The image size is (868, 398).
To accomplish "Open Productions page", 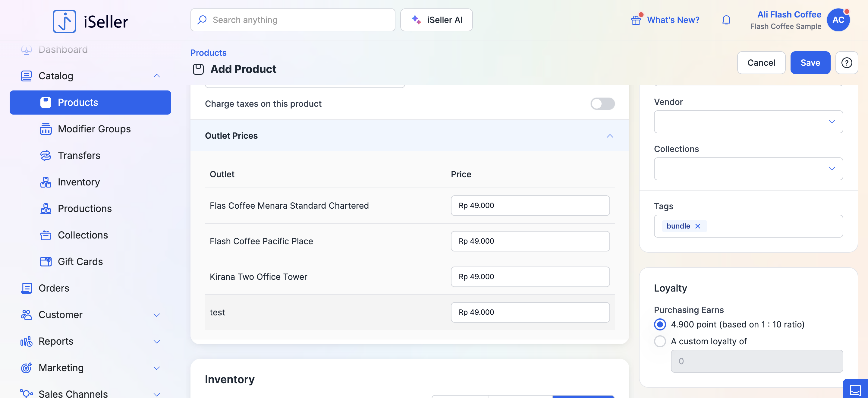I will [x=85, y=209].
